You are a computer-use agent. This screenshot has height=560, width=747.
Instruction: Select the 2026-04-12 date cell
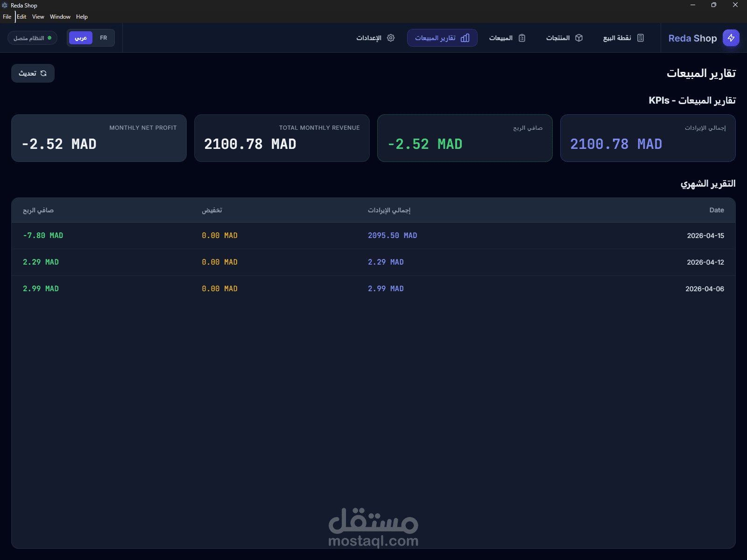click(x=705, y=262)
